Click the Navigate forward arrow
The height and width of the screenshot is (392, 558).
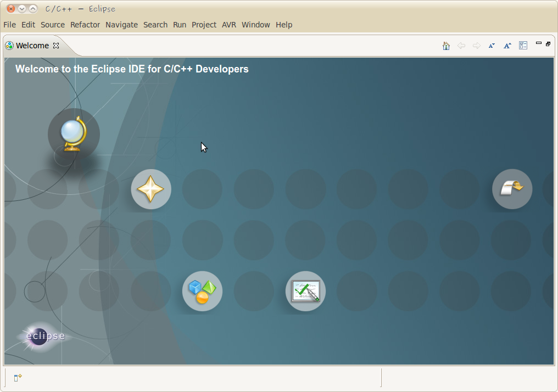[x=476, y=46]
